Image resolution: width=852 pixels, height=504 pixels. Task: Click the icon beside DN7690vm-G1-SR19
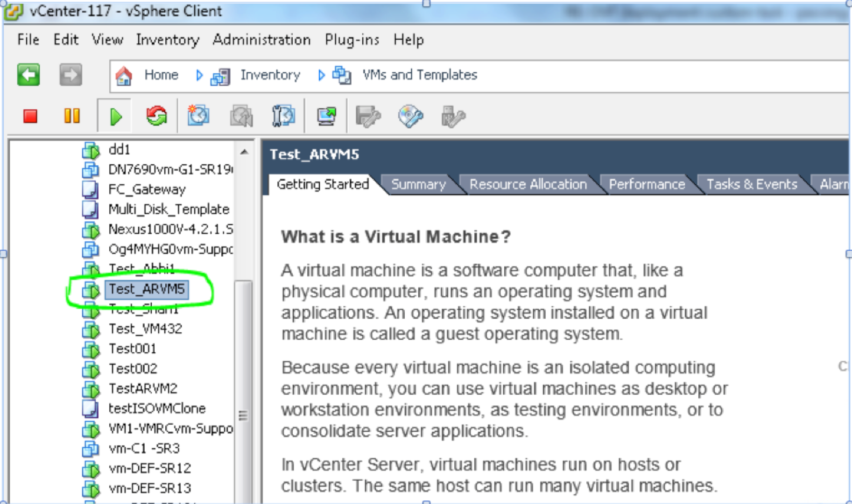tap(91, 170)
